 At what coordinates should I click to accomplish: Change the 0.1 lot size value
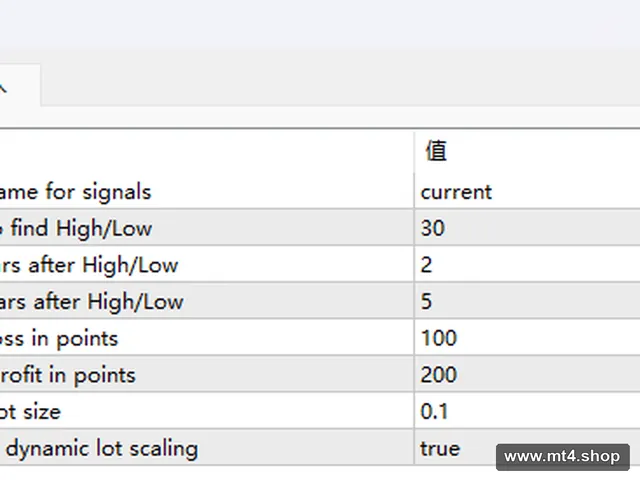527,411
